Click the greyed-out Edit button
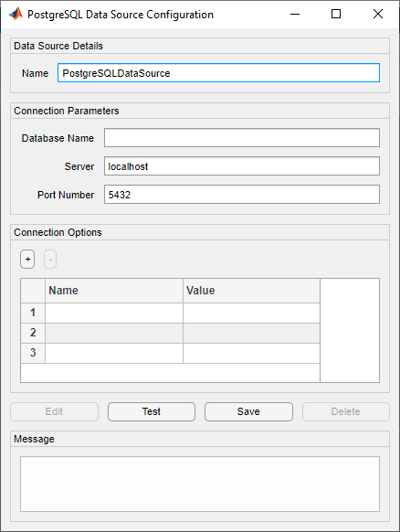The height and width of the screenshot is (532, 400). [x=54, y=411]
